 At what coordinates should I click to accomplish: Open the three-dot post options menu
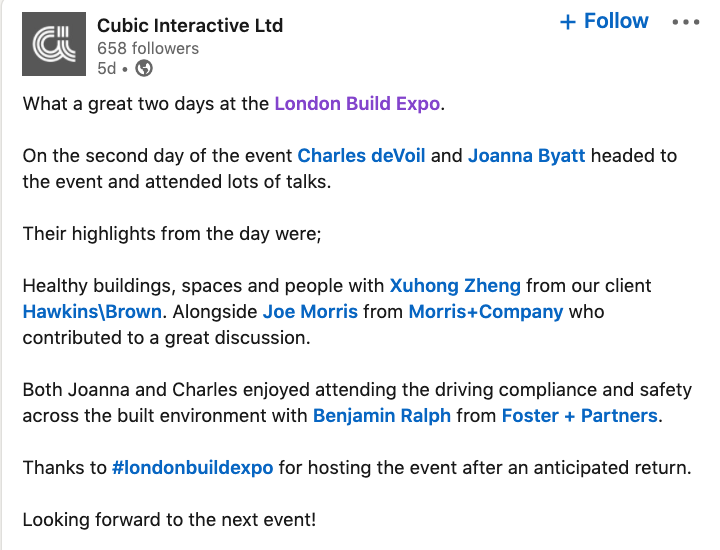(686, 22)
